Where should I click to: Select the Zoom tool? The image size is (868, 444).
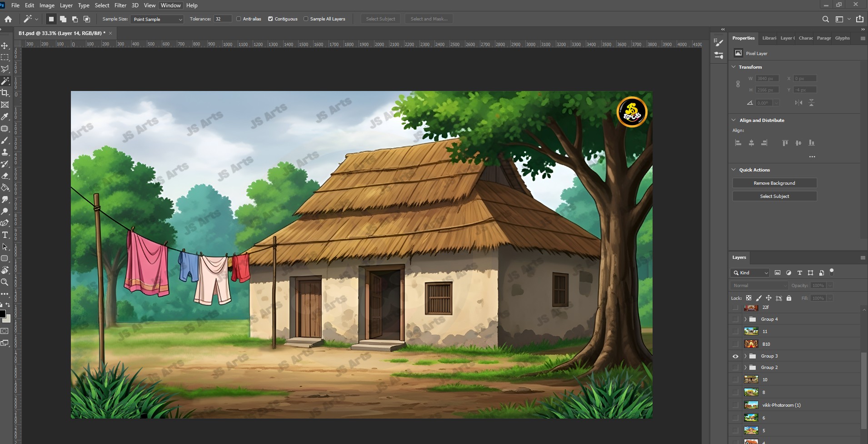5,282
